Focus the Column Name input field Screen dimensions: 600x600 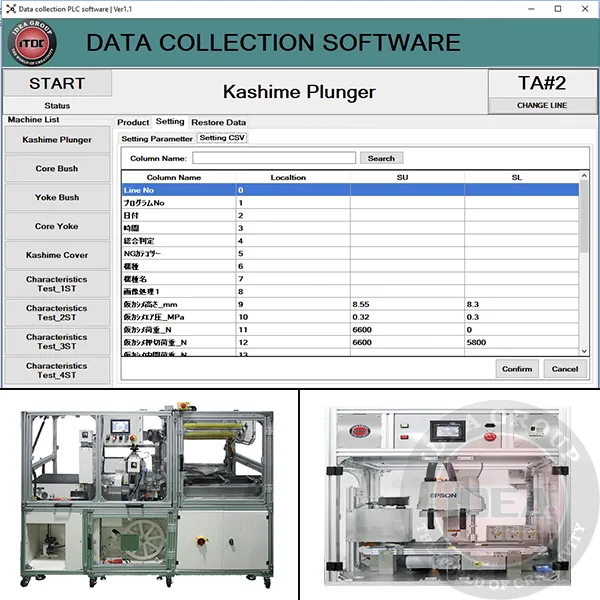[x=274, y=158]
